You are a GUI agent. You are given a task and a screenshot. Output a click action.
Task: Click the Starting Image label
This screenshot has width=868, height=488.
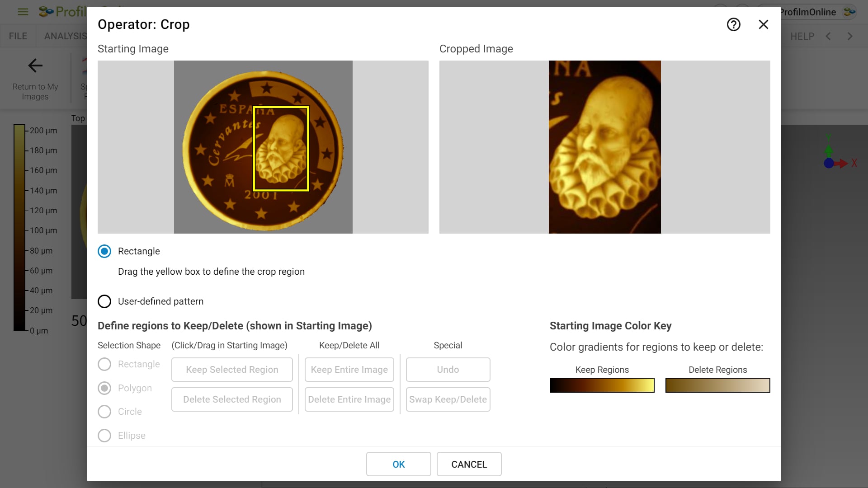point(133,49)
